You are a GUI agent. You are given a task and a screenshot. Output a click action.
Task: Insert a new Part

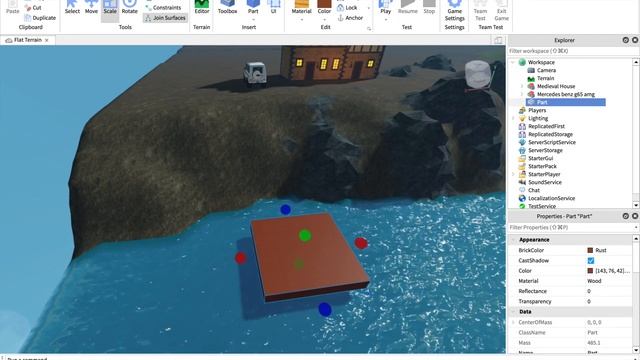(253, 7)
